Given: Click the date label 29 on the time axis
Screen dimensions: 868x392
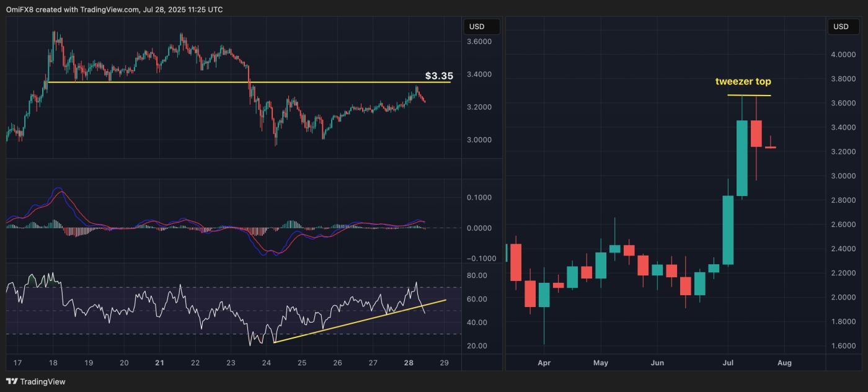Looking at the screenshot, I should [x=444, y=362].
